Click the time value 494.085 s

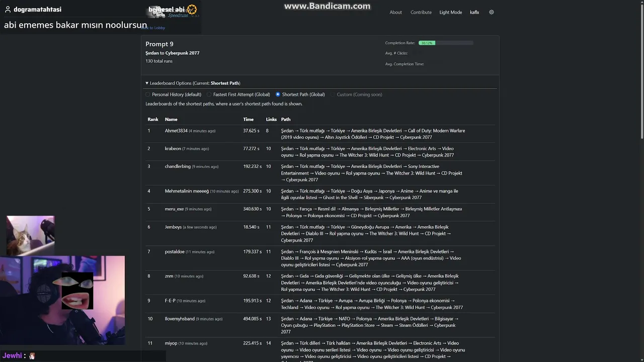click(253, 319)
